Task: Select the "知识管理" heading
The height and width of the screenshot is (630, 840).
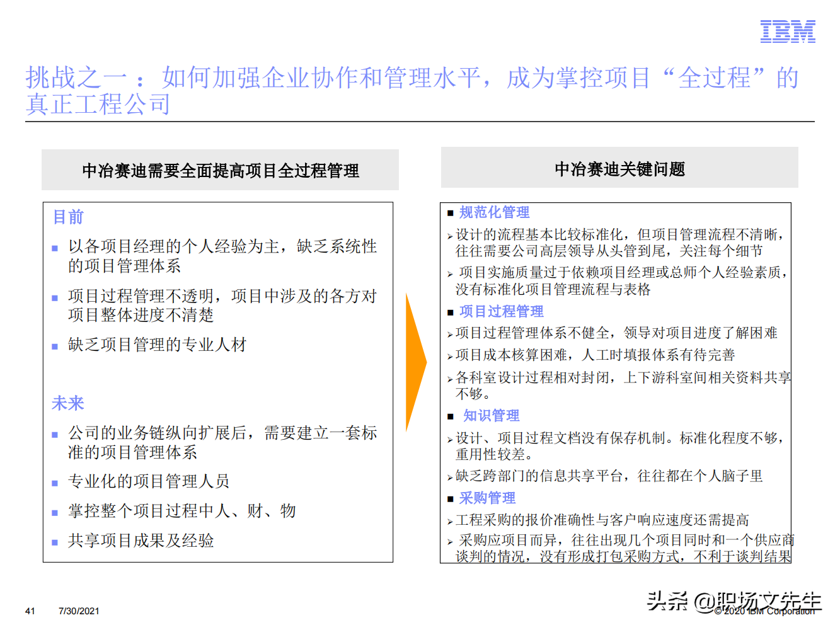Action: pyautogui.click(x=492, y=416)
